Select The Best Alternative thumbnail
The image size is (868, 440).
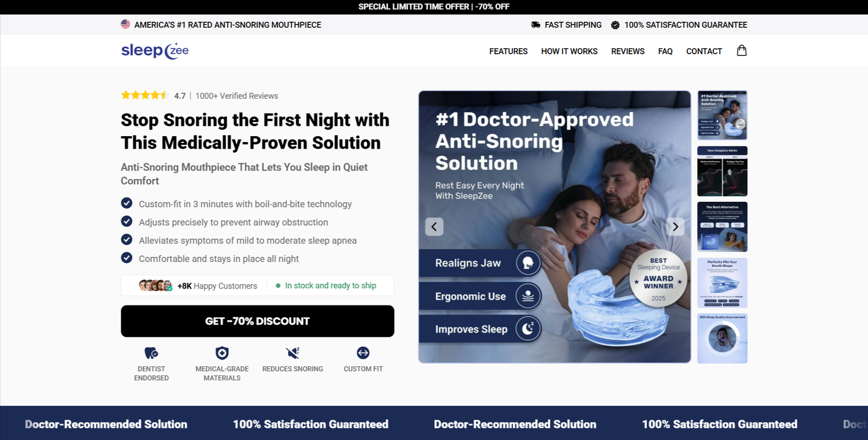click(x=722, y=227)
